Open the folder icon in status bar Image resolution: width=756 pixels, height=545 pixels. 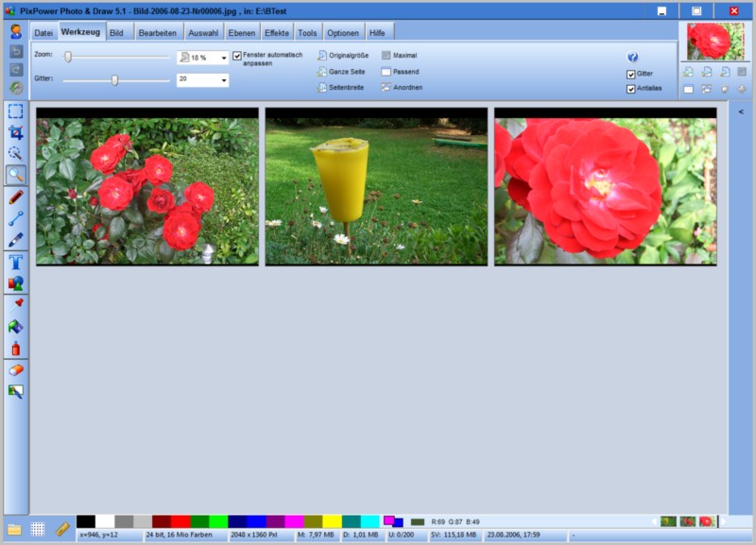[14, 529]
